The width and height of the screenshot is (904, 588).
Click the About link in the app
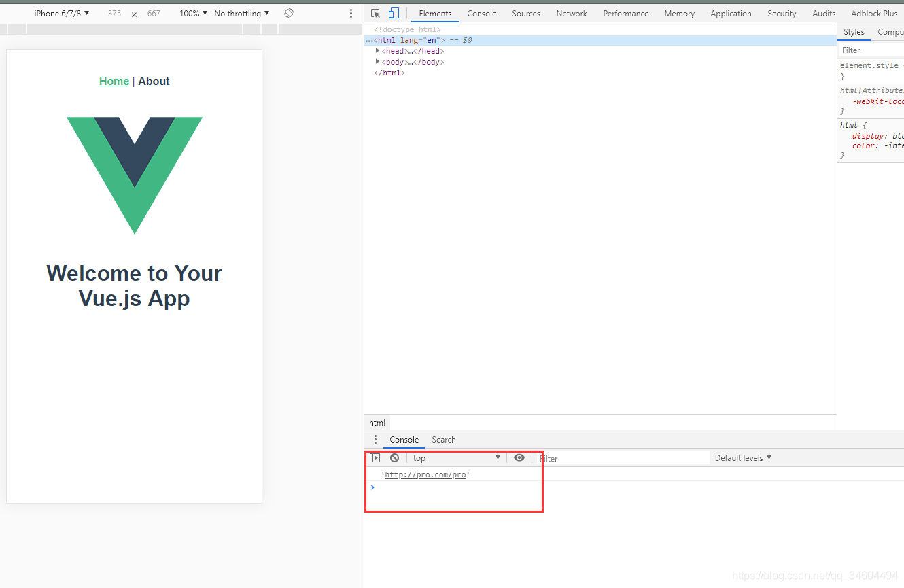point(154,81)
